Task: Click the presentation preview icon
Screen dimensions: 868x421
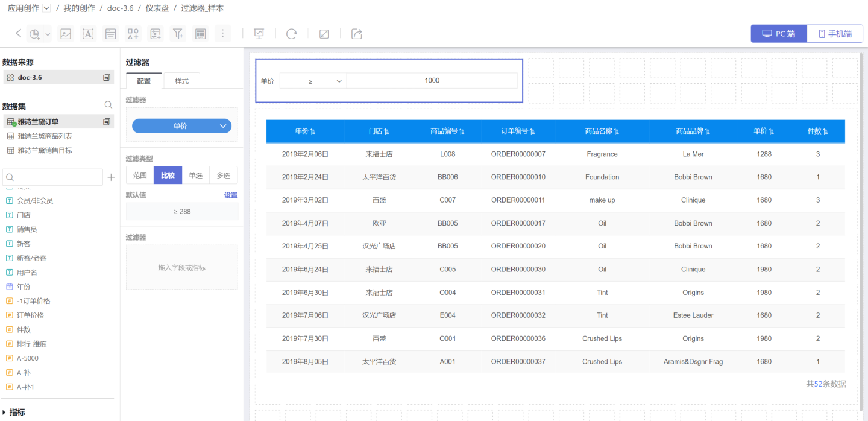Action: (259, 34)
